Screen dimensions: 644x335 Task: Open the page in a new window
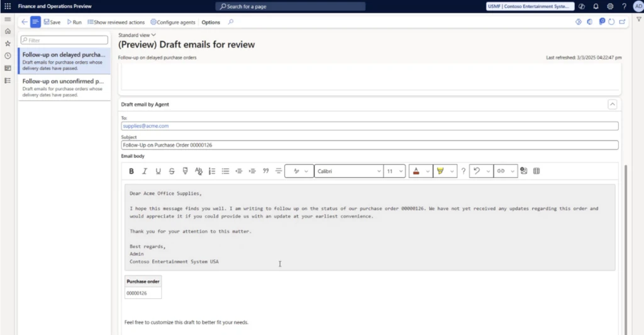tap(621, 22)
